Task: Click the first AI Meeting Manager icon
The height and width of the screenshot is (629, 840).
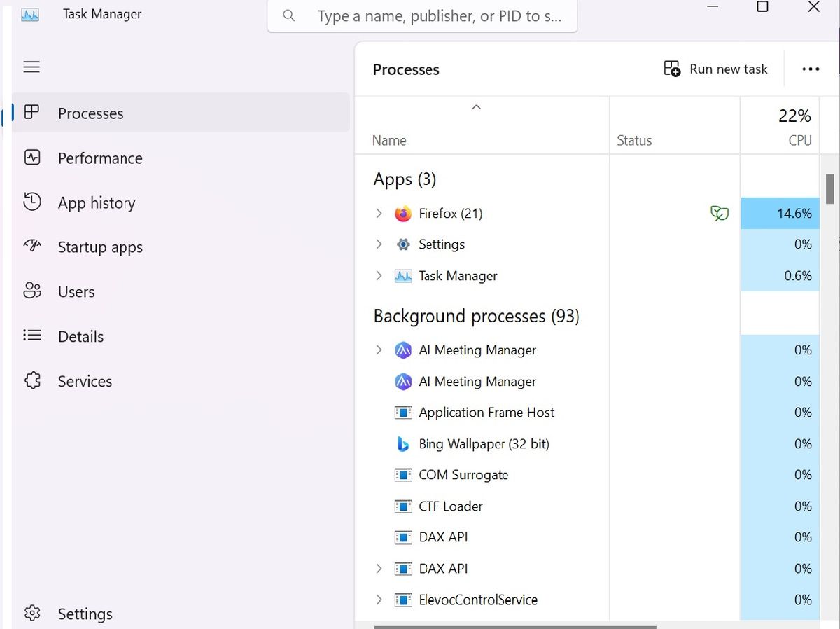Action: (403, 350)
